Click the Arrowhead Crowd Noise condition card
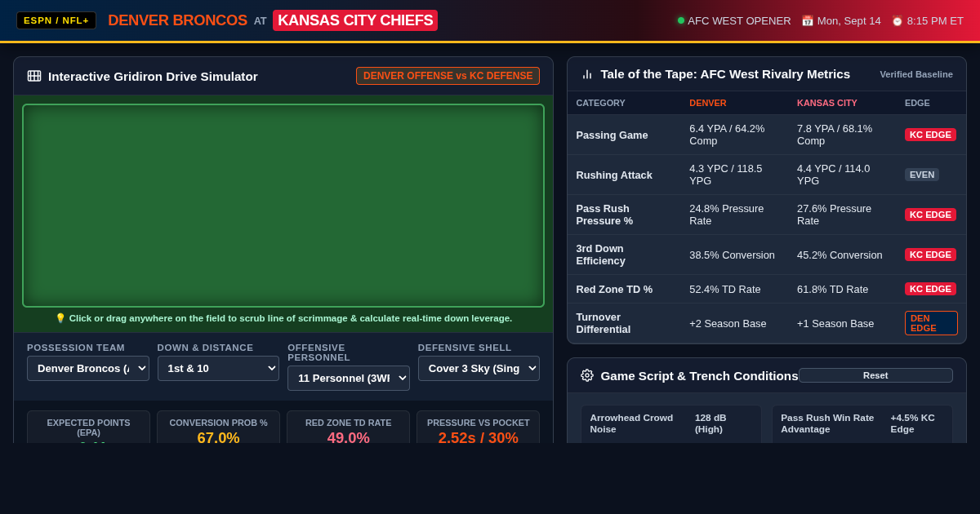Screen dimensions: 980x514 (x=671, y=423)
